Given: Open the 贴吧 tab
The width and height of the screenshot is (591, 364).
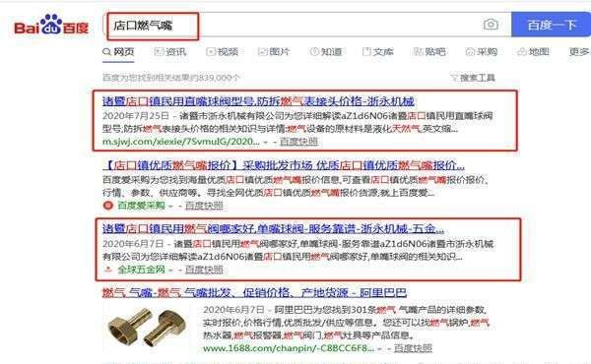Looking at the screenshot, I should [x=429, y=51].
